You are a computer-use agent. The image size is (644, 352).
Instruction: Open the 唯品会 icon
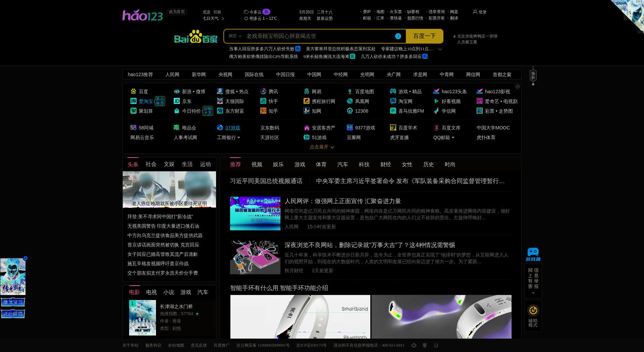point(177,127)
